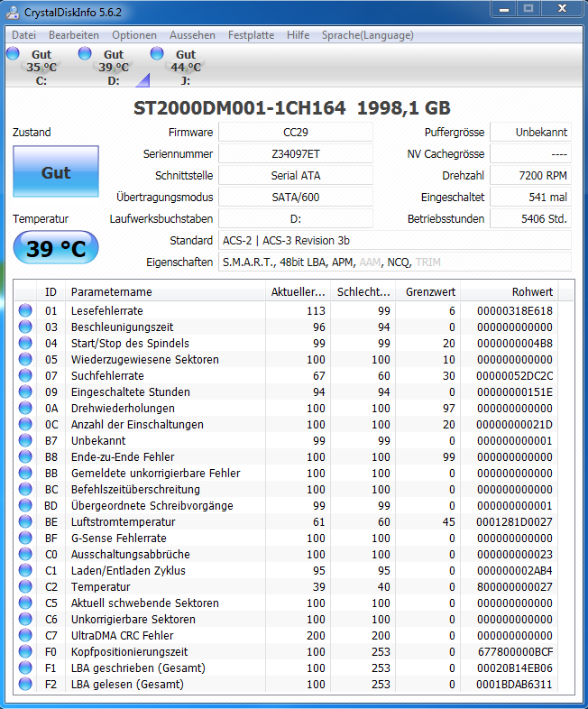Click the Aktueller... column header

[298, 292]
